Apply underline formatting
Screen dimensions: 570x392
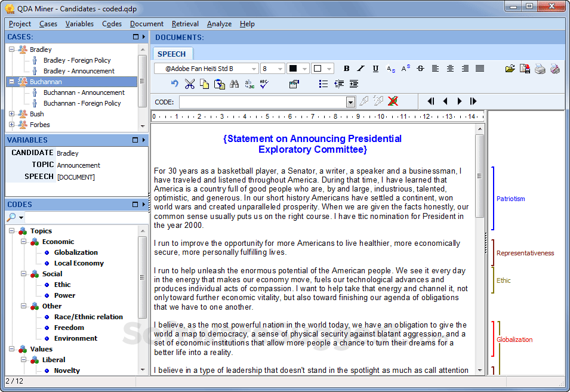pos(375,69)
